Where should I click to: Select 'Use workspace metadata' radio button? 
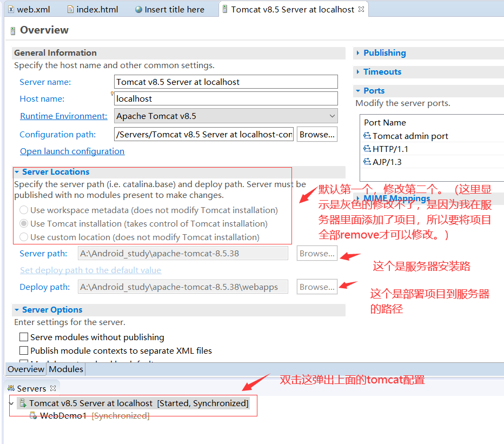[x=23, y=210]
